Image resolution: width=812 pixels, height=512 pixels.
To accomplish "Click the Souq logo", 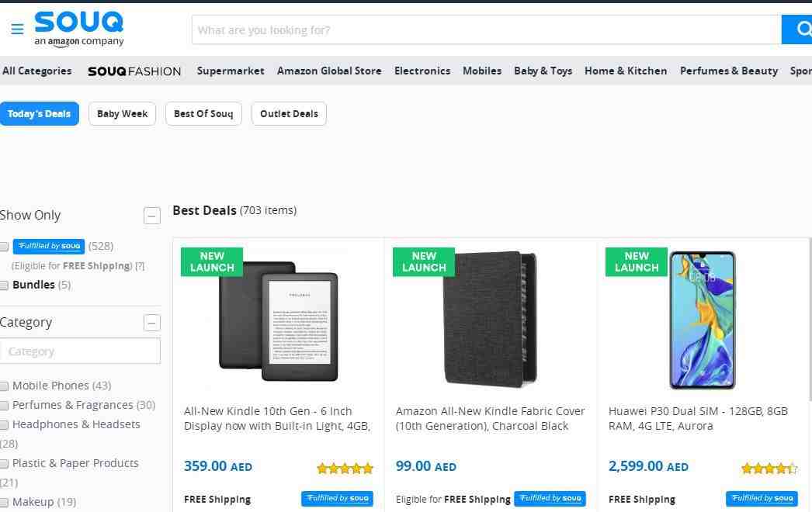I will (x=78, y=29).
